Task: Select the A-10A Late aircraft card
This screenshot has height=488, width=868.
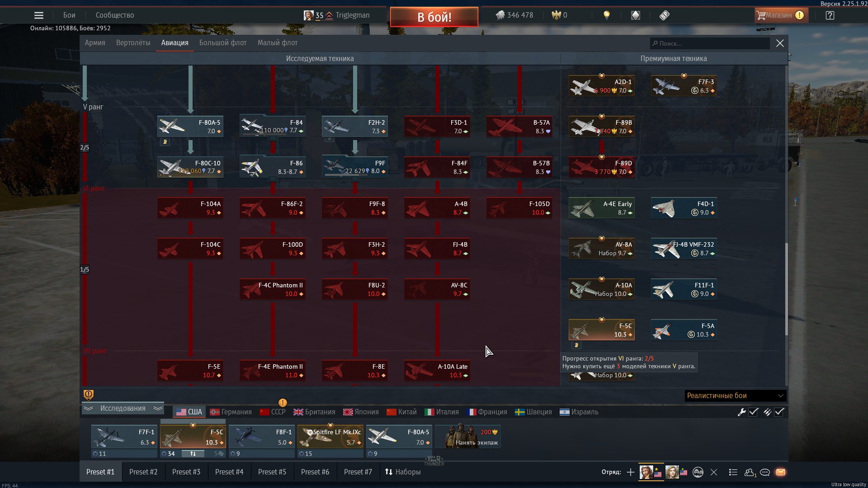Action: (x=437, y=371)
